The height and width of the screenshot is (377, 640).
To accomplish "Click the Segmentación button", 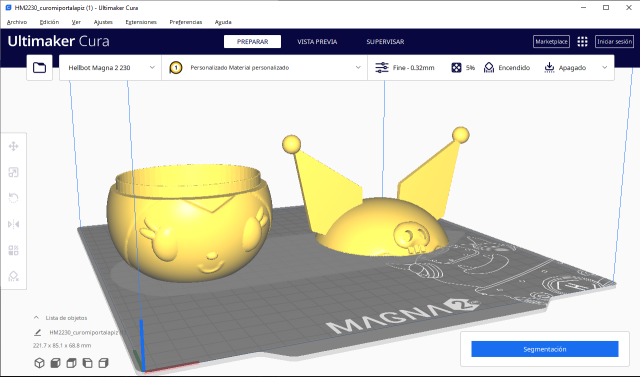I will [545, 349].
